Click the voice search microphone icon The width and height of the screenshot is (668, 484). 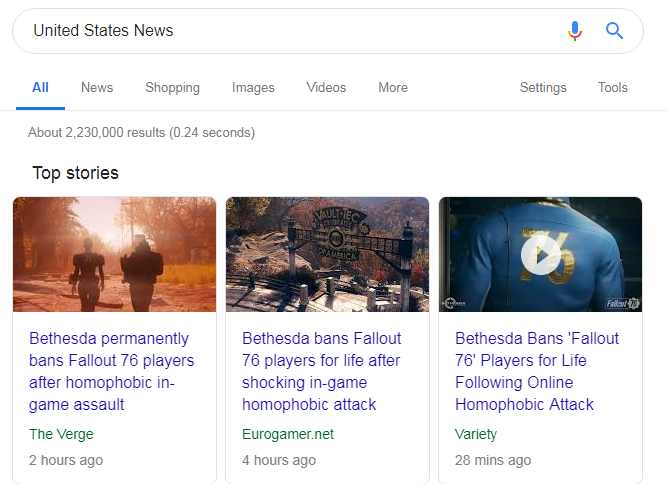pos(575,31)
